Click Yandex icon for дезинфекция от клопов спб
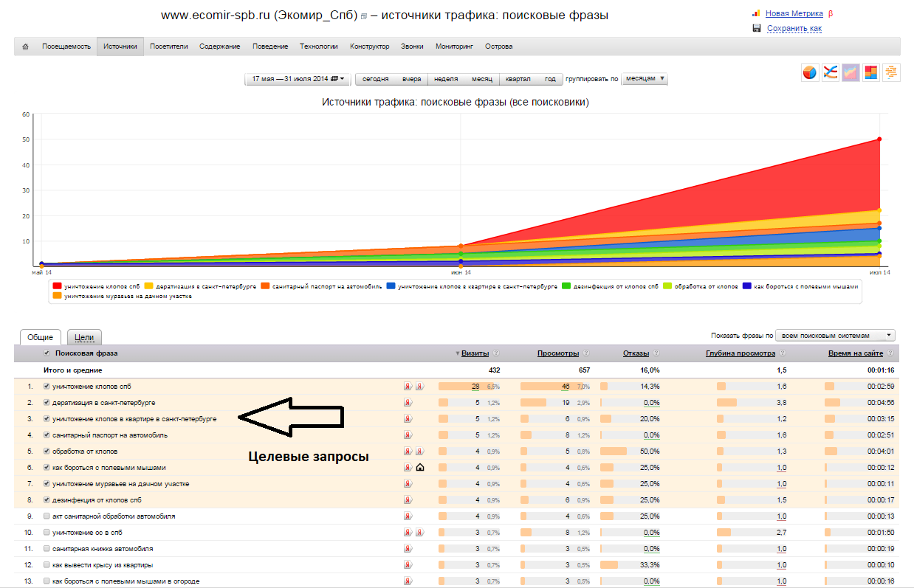 (x=407, y=499)
